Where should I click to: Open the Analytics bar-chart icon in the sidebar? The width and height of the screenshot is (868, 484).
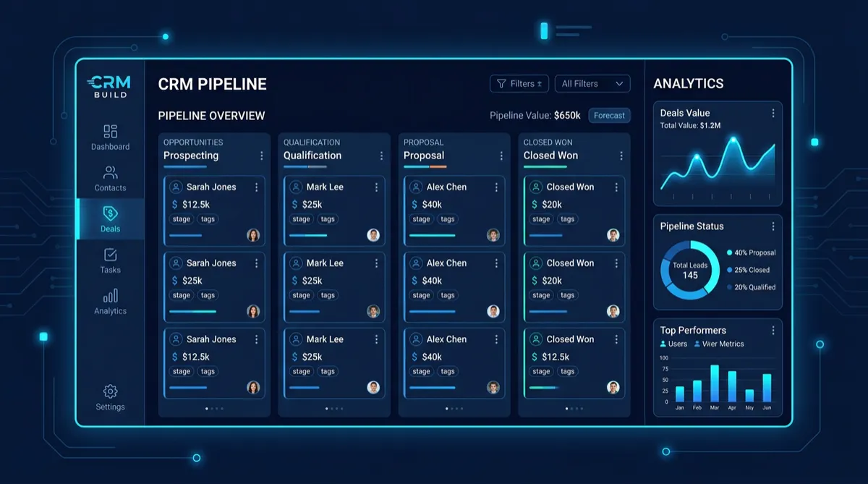[x=110, y=296]
